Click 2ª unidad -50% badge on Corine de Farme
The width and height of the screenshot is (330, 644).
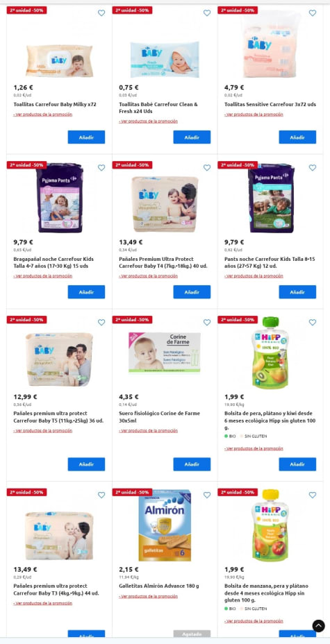[x=132, y=319]
